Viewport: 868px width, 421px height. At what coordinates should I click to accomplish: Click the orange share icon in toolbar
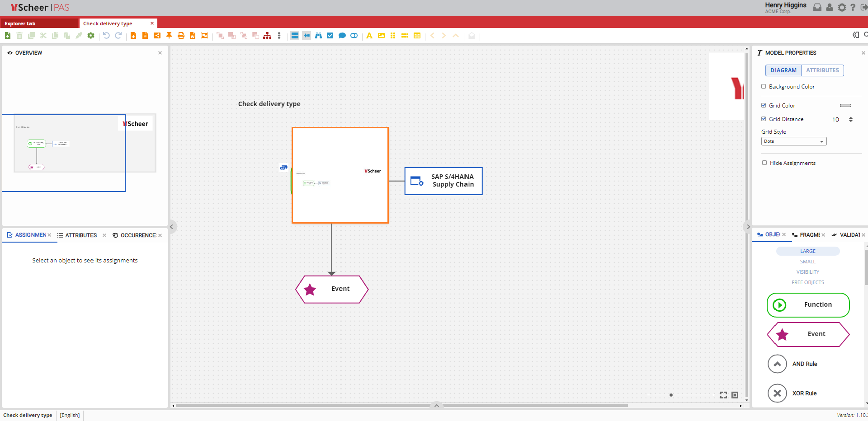click(157, 36)
